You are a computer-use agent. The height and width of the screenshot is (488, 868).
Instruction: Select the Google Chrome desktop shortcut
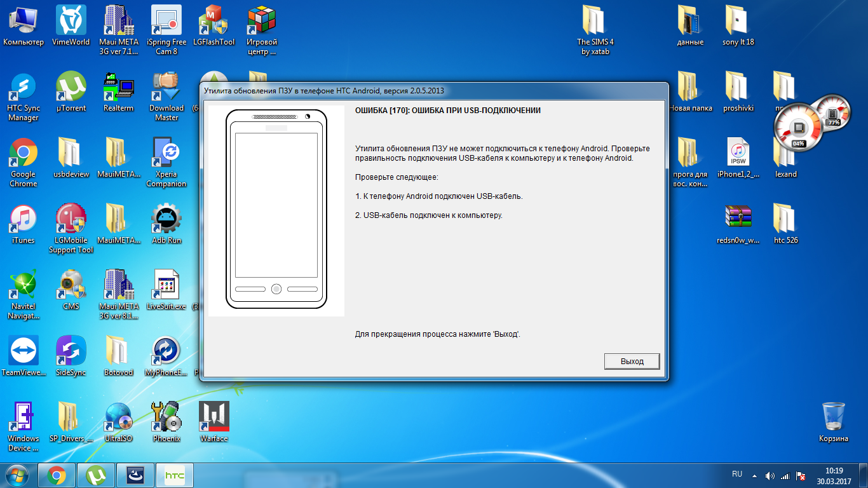24,162
